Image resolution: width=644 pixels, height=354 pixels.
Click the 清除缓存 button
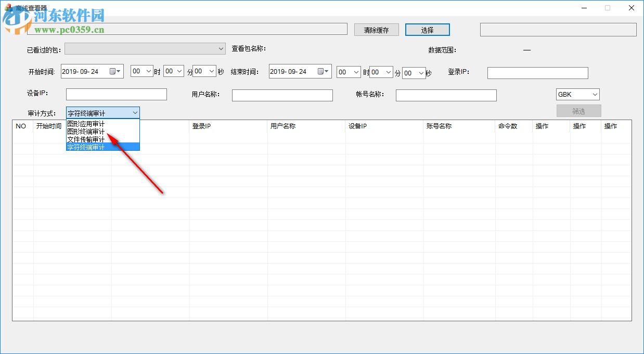point(377,30)
